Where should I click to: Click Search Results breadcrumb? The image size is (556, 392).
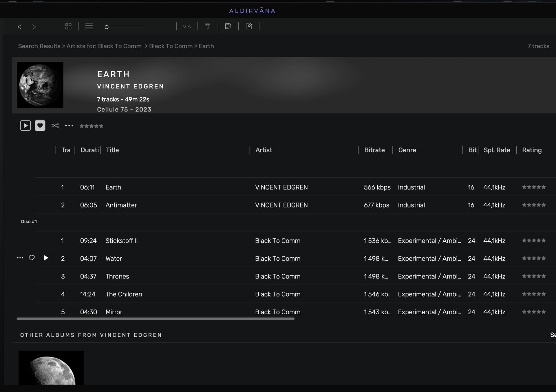[39, 46]
